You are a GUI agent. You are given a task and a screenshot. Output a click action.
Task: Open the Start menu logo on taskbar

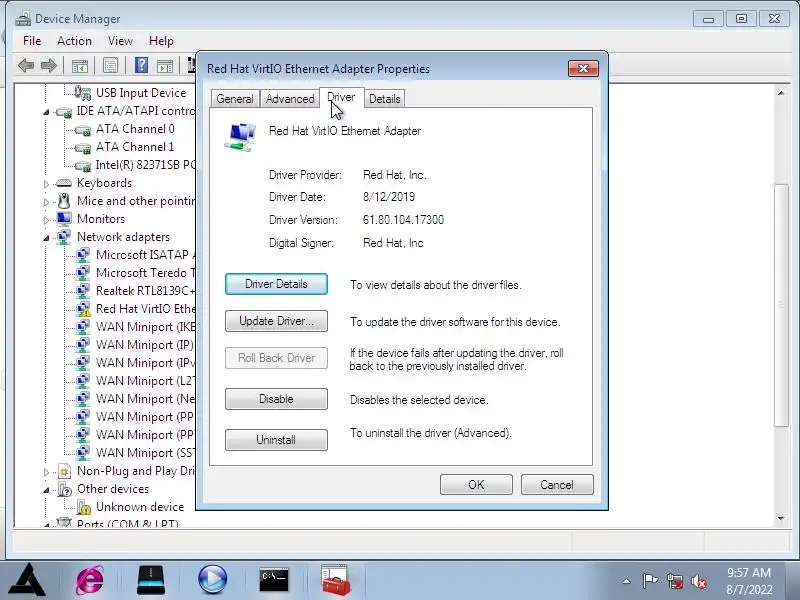coord(28,580)
